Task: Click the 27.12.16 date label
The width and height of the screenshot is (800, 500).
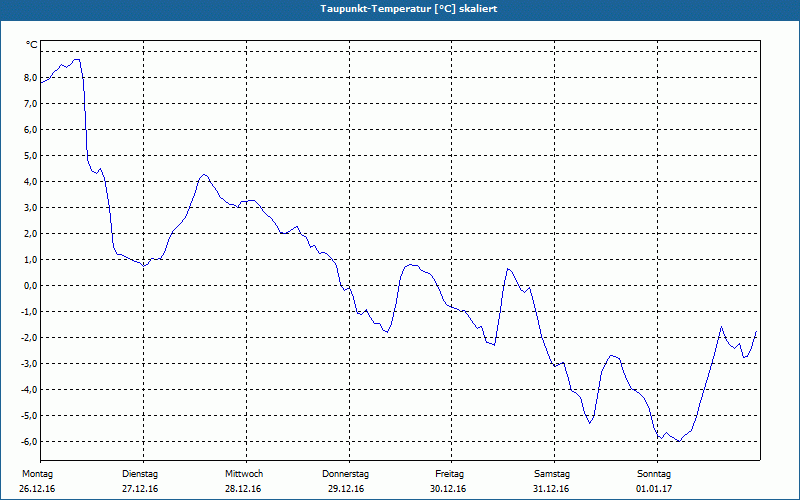Action: pos(140,489)
